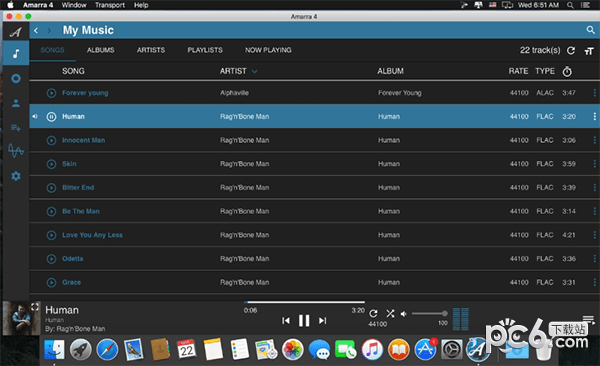Switch to the SONGS tab
This screenshot has width=600, height=366.
[52, 50]
